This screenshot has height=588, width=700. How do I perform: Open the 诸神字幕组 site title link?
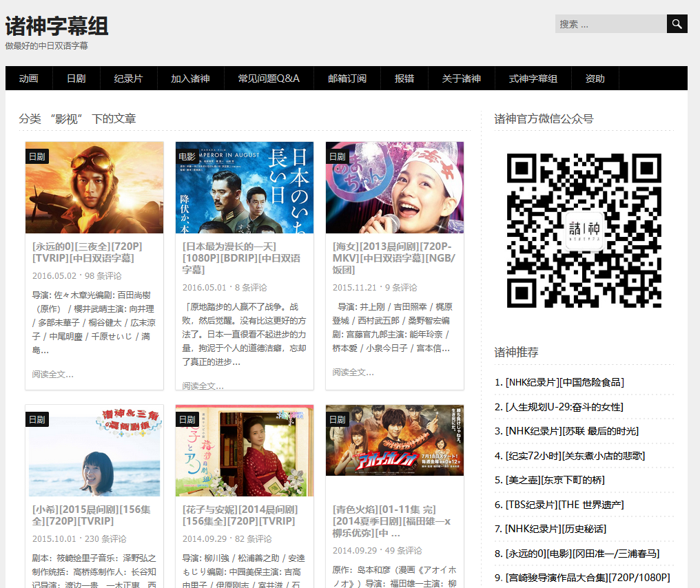click(x=56, y=26)
